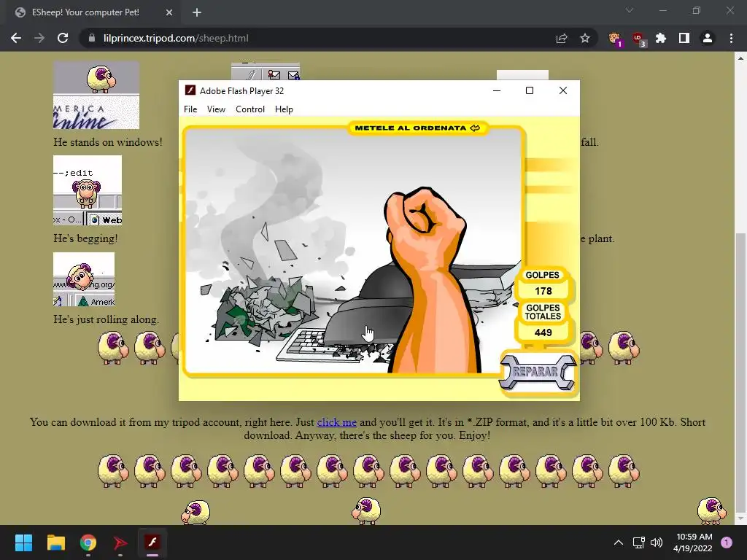Reload the sheep page
The width and height of the screenshot is (747, 560).
[x=63, y=38]
